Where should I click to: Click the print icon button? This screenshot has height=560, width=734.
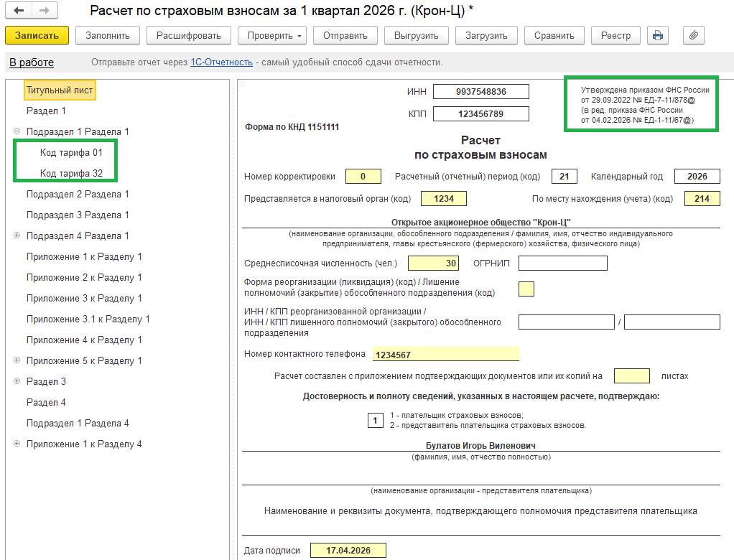coord(657,35)
